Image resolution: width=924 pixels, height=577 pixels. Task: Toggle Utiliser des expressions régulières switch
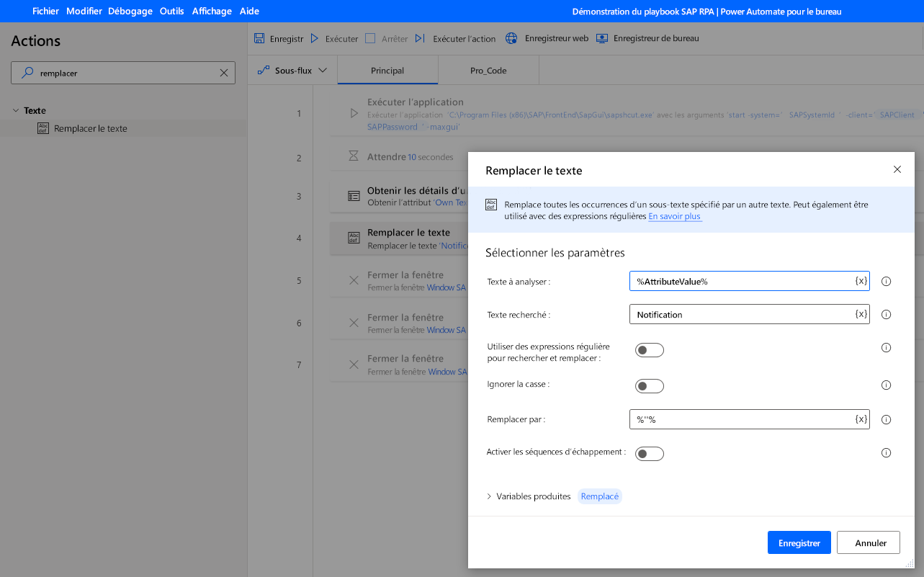649,350
